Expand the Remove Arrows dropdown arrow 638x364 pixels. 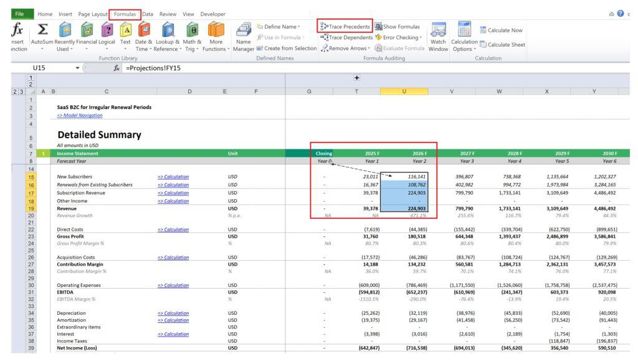(369, 49)
